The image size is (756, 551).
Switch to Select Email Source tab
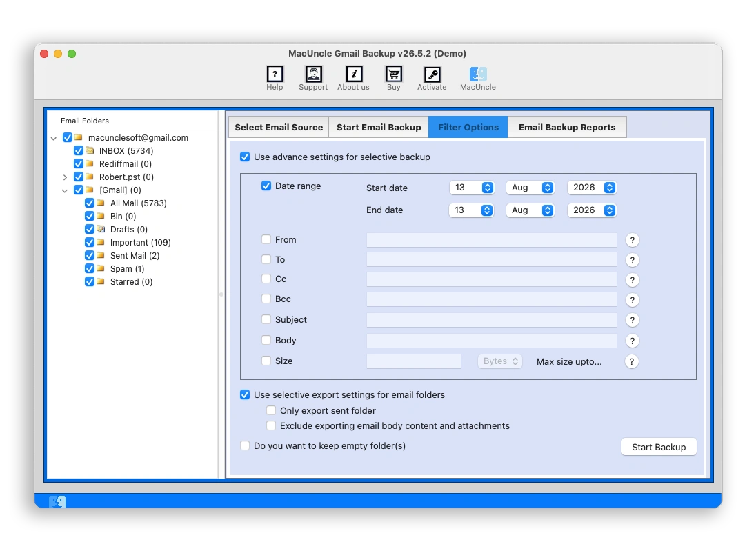[x=279, y=128]
